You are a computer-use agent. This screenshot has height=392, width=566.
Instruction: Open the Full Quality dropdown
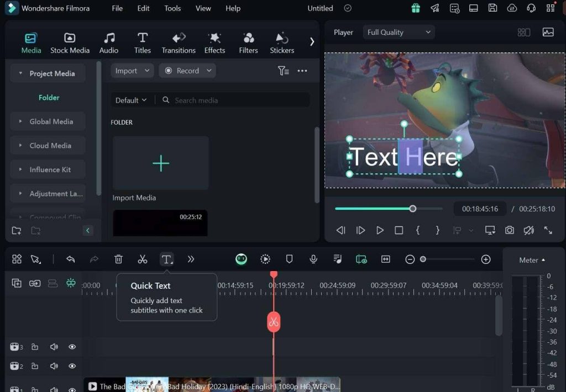pyautogui.click(x=398, y=32)
